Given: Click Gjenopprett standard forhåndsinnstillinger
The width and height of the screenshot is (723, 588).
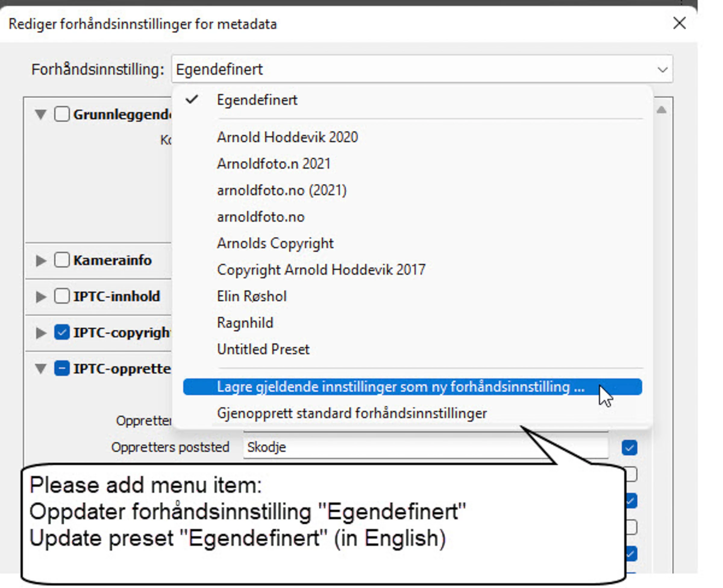Looking at the screenshot, I should (352, 414).
